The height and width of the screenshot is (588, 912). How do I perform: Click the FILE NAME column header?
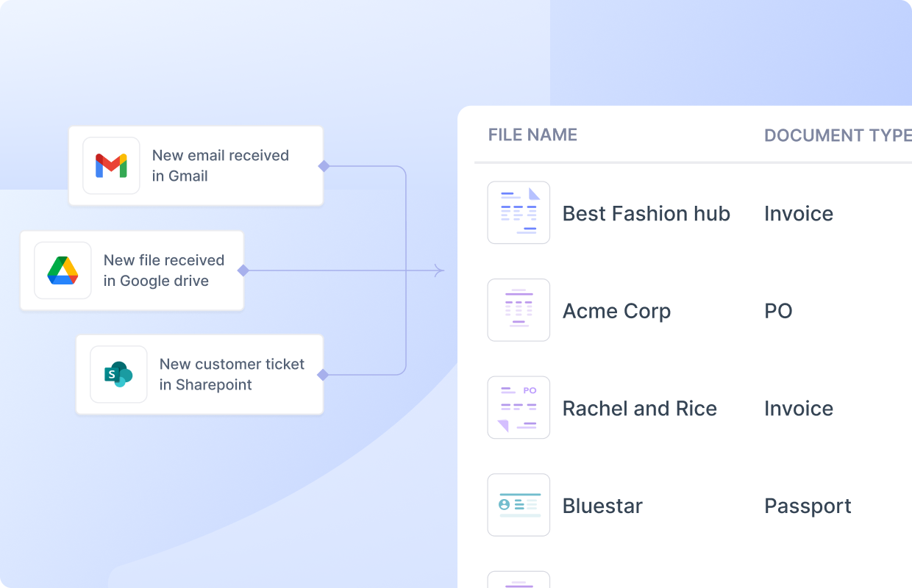[532, 135]
